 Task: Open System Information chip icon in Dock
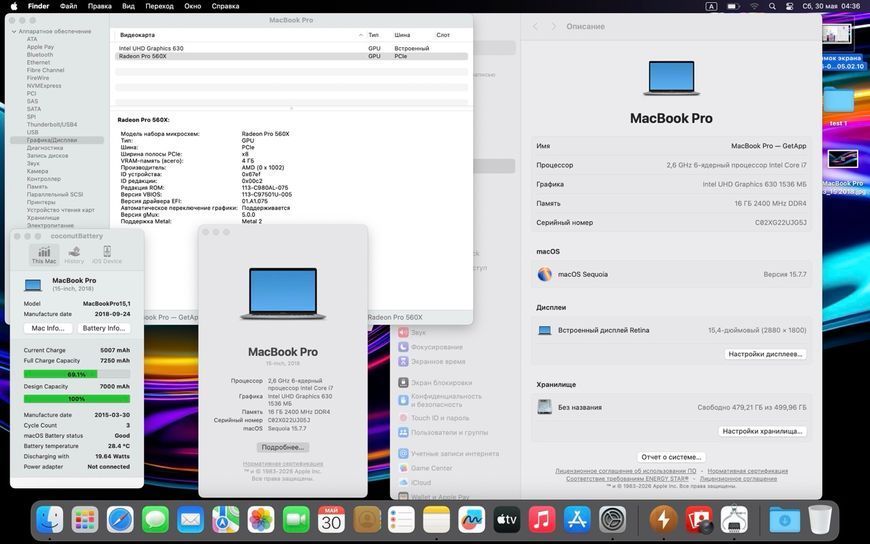[x=734, y=520]
